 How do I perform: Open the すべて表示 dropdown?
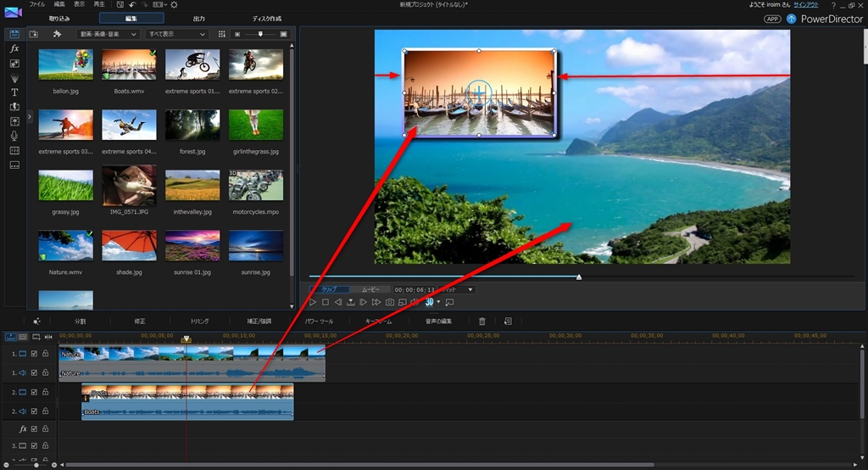tap(176, 35)
